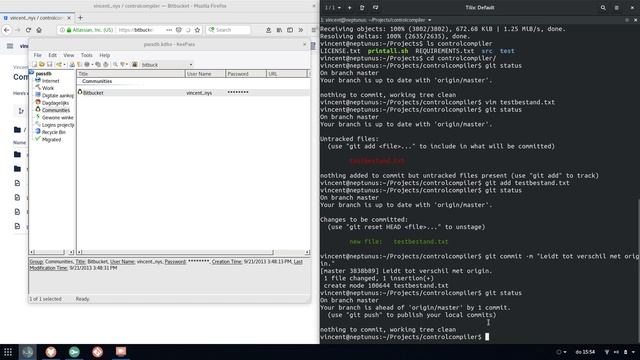Click Firefox library icon in toolbar
Image resolution: width=640 pixels, height=360 pixels.
pos(279,30)
